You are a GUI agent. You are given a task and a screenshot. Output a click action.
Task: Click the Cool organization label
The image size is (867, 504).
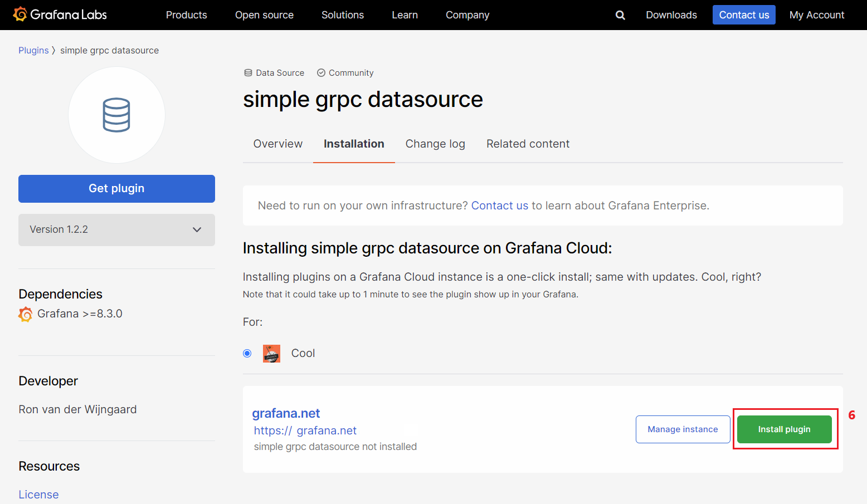(x=303, y=354)
